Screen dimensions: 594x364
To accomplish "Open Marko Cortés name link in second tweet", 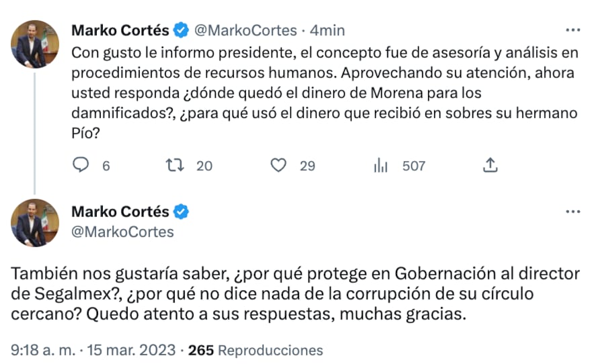I will click(120, 212).
